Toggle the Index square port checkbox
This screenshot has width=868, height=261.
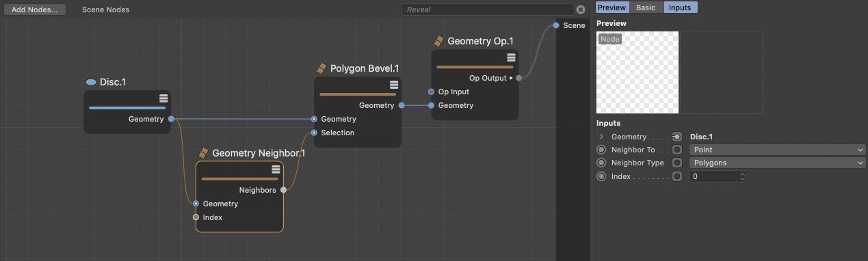pos(677,176)
